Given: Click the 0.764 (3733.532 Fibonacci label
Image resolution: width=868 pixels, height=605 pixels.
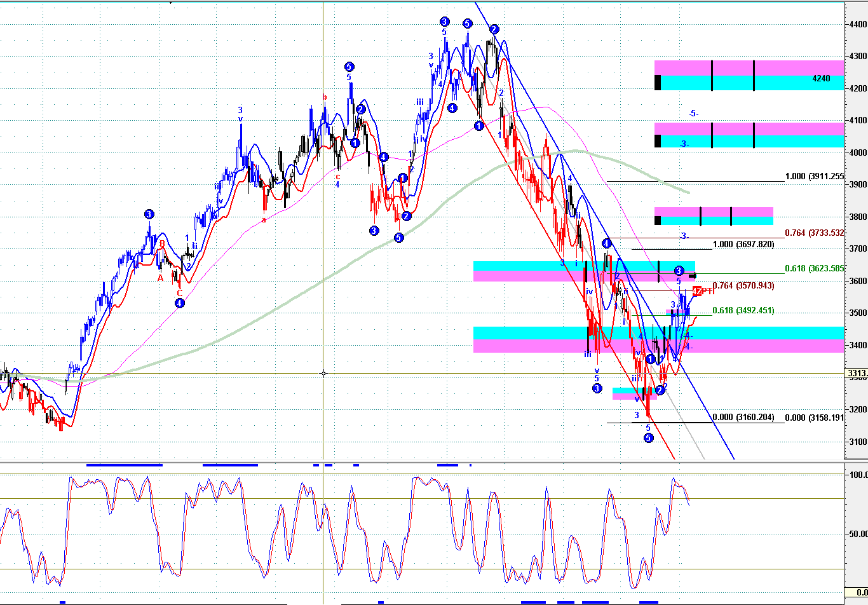Looking at the screenshot, I should coord(815,233).
